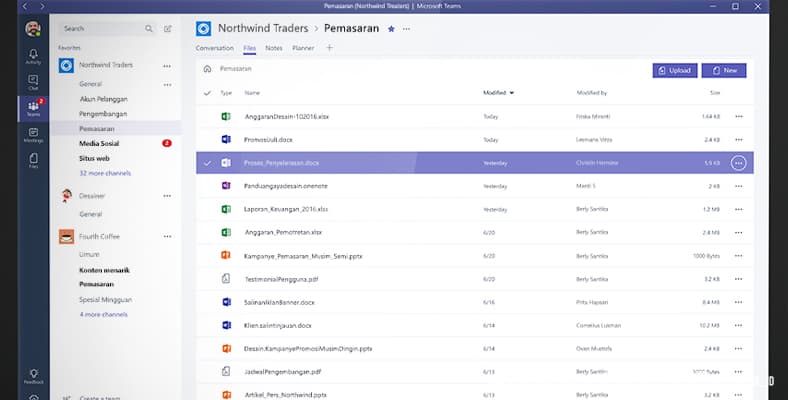This screenshot has height=400, width=788.
Task: Click PDF icon of TestimonialPengguna.pdf
Action: [226, 278]
